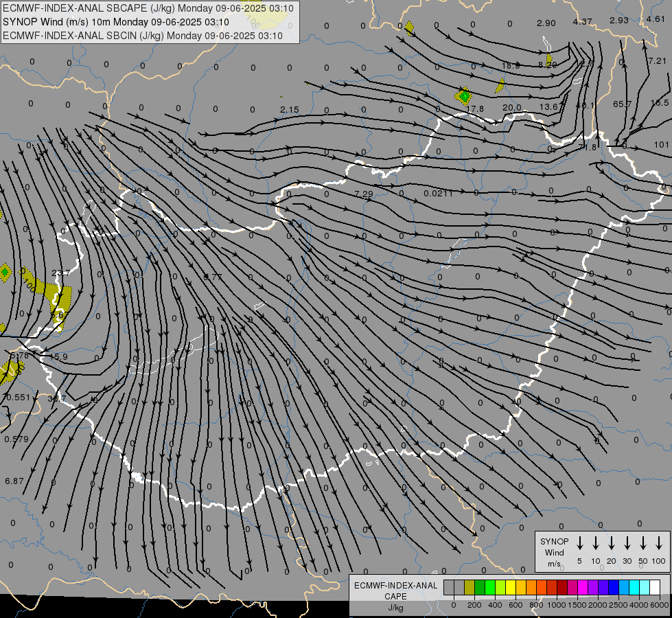The width and height of the screenshot is (672, 618).
Task: Click the 10 m/s wind arrow in the legend
Action: tap(596, 543)
